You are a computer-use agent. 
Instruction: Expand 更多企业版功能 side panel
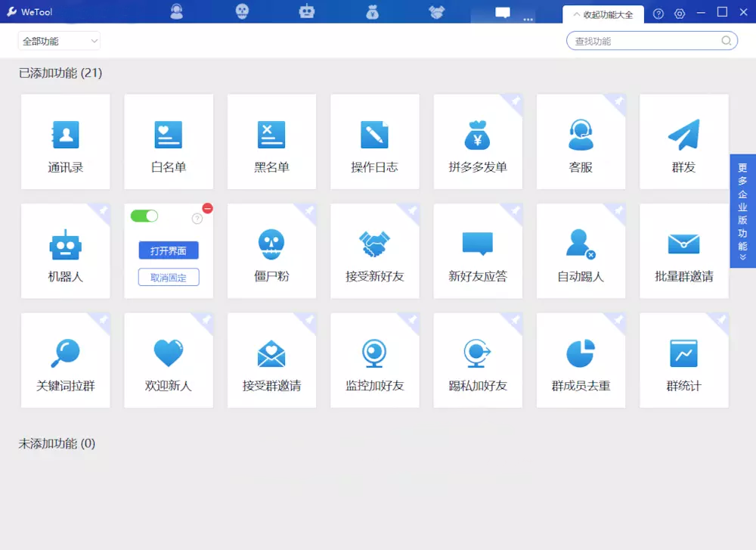click(742, 211)
